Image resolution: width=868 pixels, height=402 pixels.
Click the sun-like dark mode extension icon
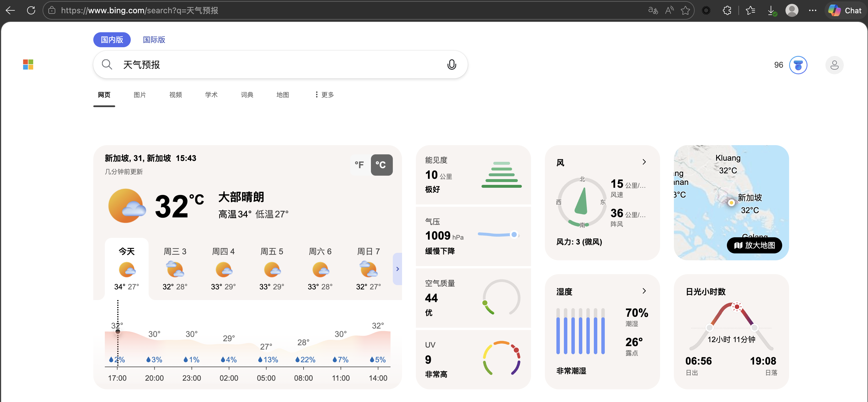706,10
